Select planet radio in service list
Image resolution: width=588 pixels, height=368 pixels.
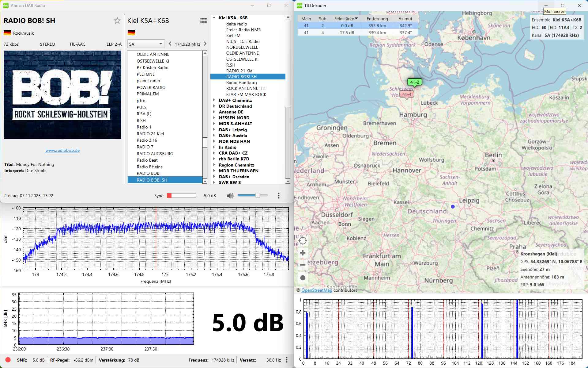(x=148, y=81)
